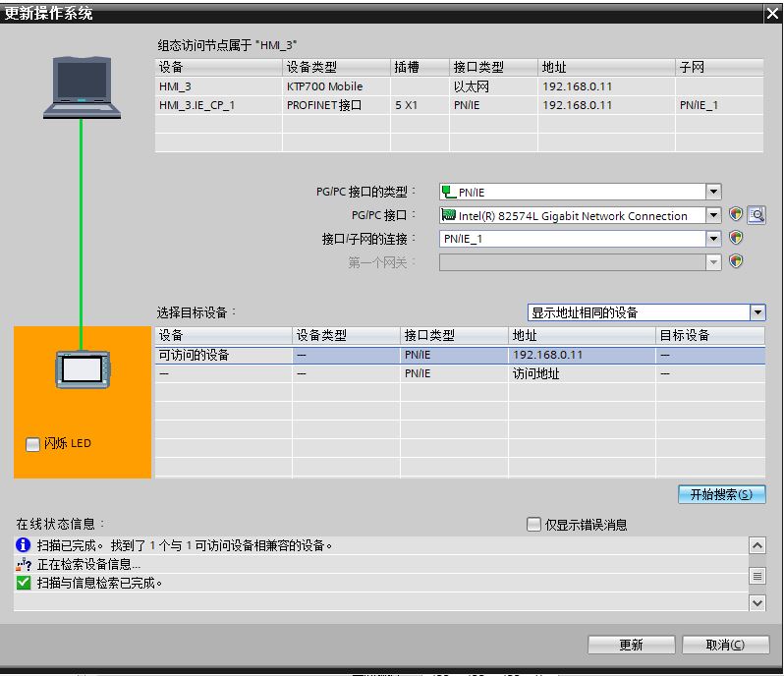The image size is (784, 676).
Task: Click Interface type header in target devices table
Action: coord(454,335)
